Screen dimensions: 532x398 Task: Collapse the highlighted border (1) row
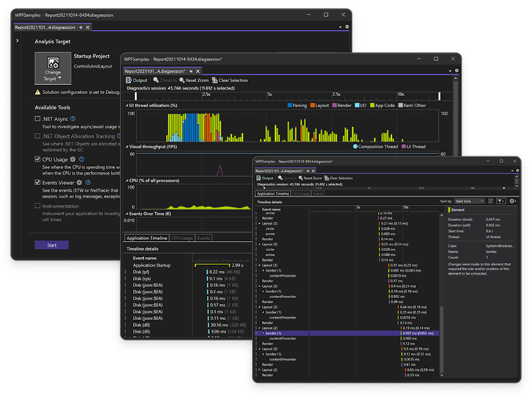click(x=263, y=333)
